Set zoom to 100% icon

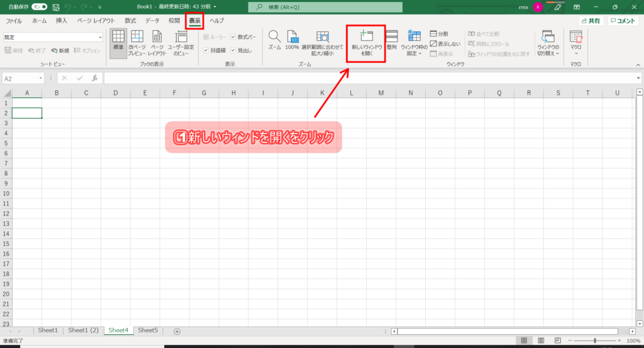point(292,40)
